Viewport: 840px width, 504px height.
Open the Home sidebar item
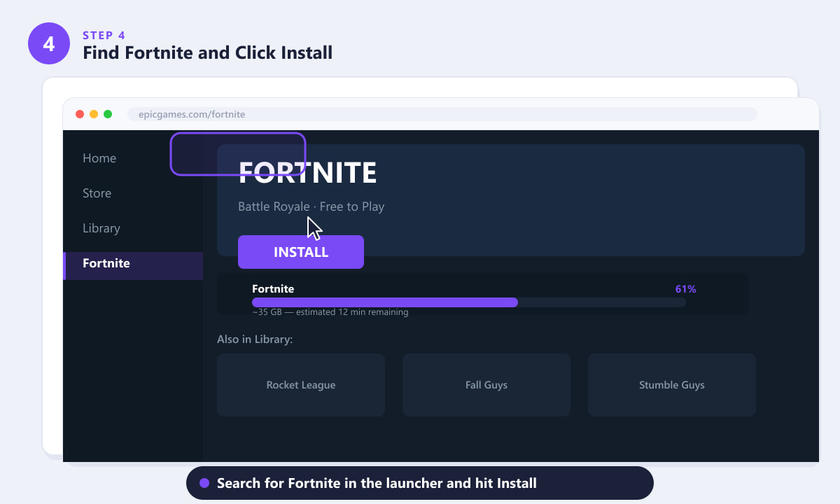coord(99,158)
